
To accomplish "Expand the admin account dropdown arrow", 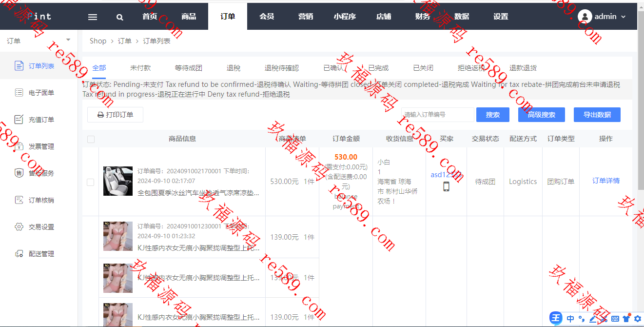I will pyautogui.click(x=623, y=17).
